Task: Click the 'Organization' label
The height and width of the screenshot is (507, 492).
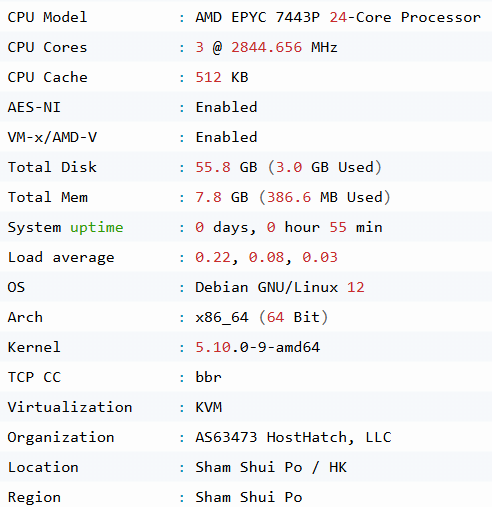Action: click(61, 438)
